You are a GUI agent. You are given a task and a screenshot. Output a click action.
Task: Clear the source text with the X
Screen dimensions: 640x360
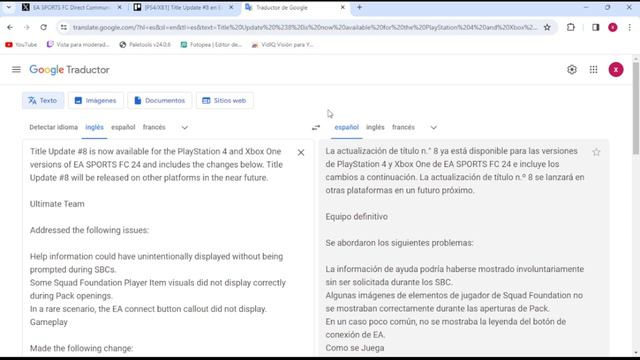[x=301, y=152]
